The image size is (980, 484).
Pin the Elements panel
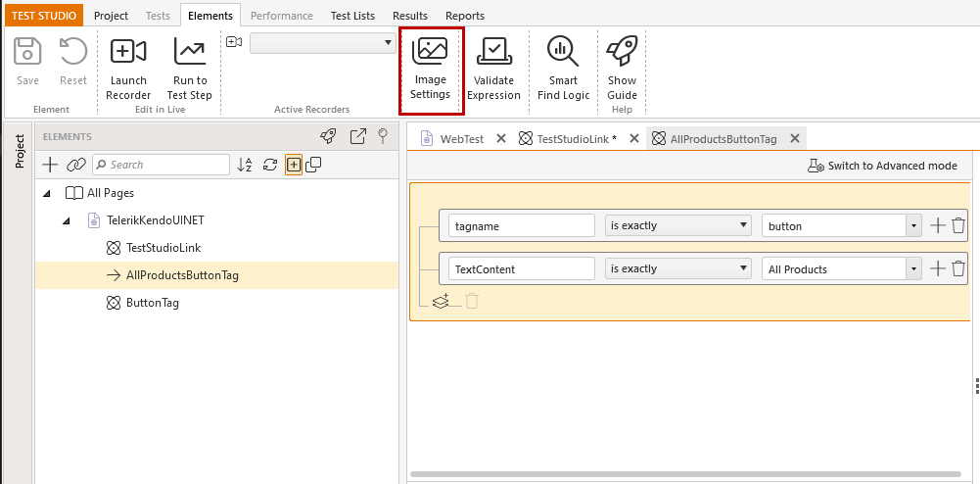point(384,135)
